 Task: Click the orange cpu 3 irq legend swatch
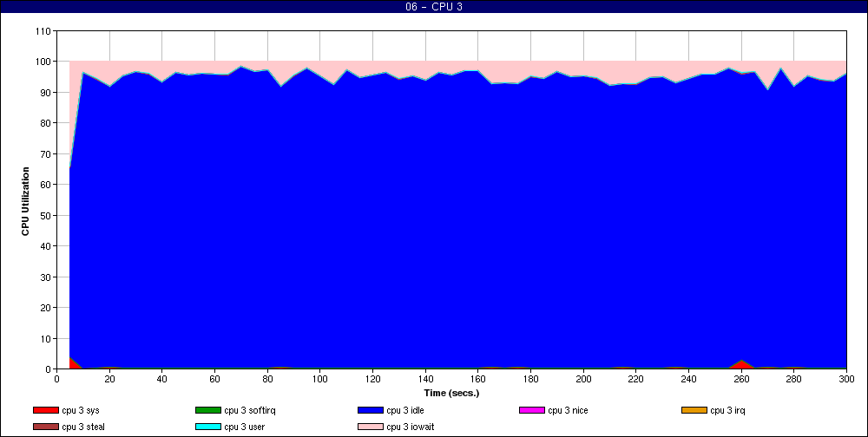tap(694, 410)
